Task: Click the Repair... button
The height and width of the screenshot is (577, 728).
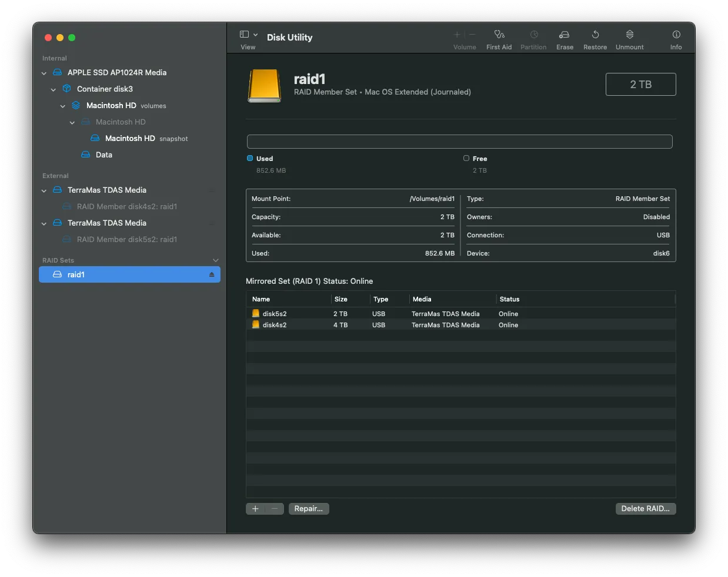Action: tap(309, 509)
